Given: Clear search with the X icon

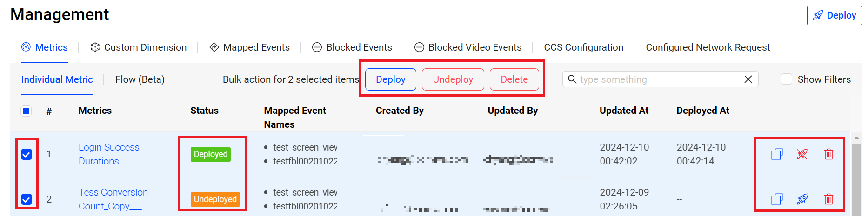Looking at the screenshot, I should [x=748, y=79].
